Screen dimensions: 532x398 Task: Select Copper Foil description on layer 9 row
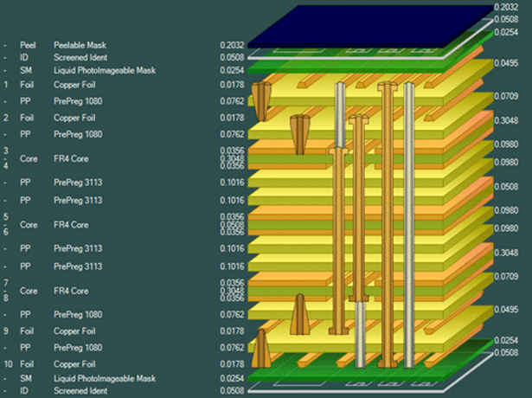(74, 331)
